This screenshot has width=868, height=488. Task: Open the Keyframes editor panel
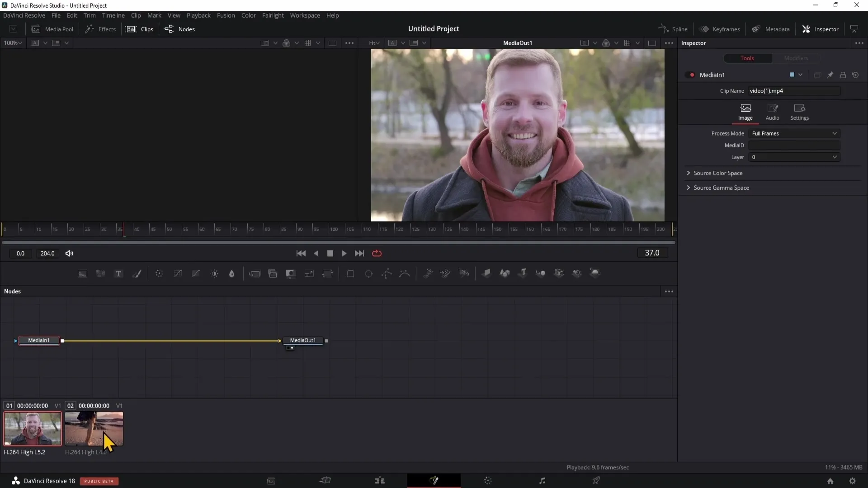719,29
